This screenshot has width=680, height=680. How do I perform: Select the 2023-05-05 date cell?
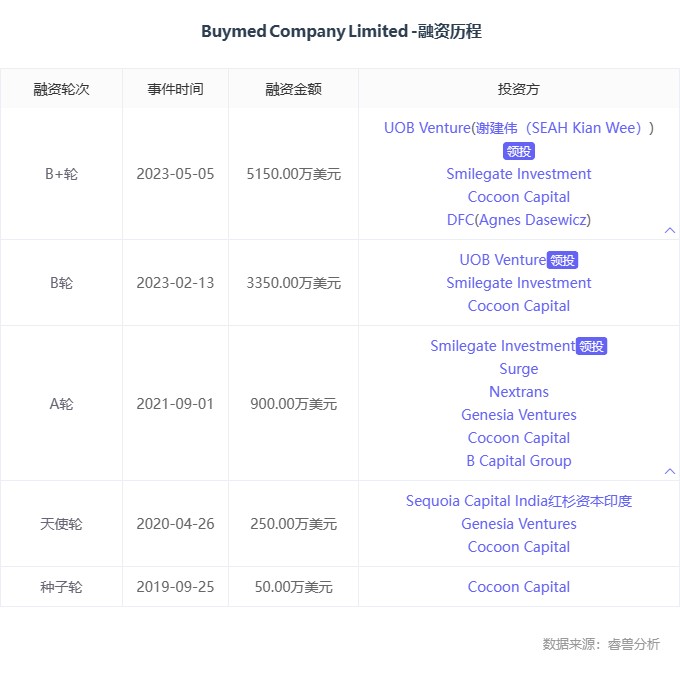click(175, 174)
